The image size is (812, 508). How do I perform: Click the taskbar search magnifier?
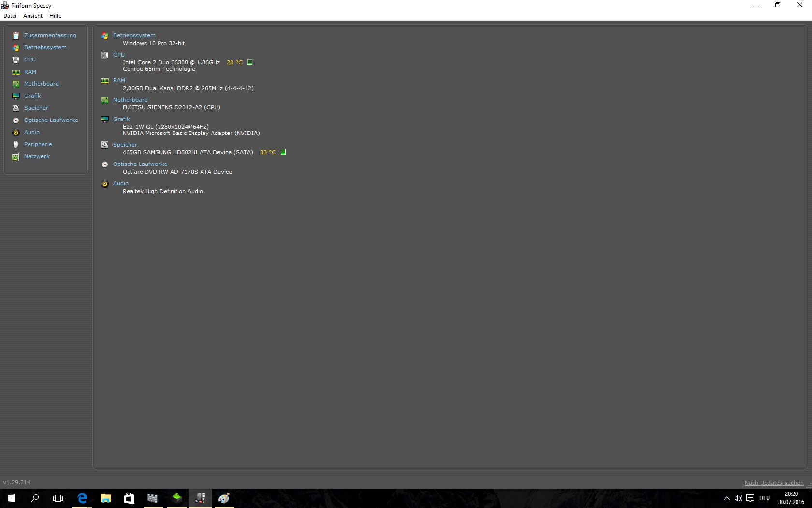(35, 498)
